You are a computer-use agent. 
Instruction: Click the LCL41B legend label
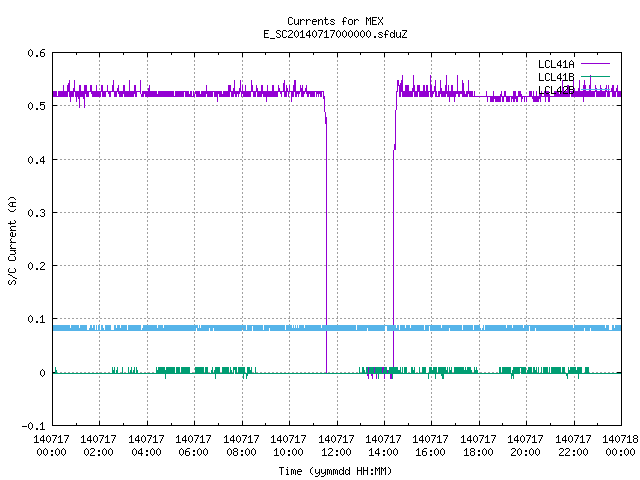pos(556,77)
